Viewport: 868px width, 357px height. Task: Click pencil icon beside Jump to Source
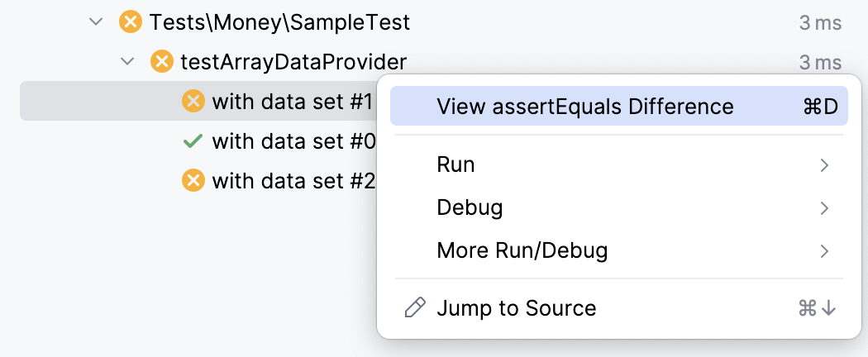click(415, 308)
